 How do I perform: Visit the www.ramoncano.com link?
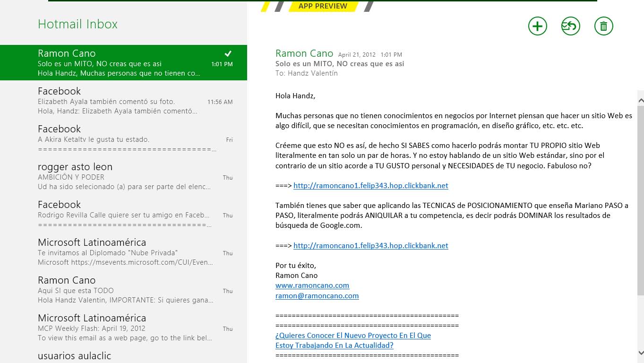click(x=312, y=285)
